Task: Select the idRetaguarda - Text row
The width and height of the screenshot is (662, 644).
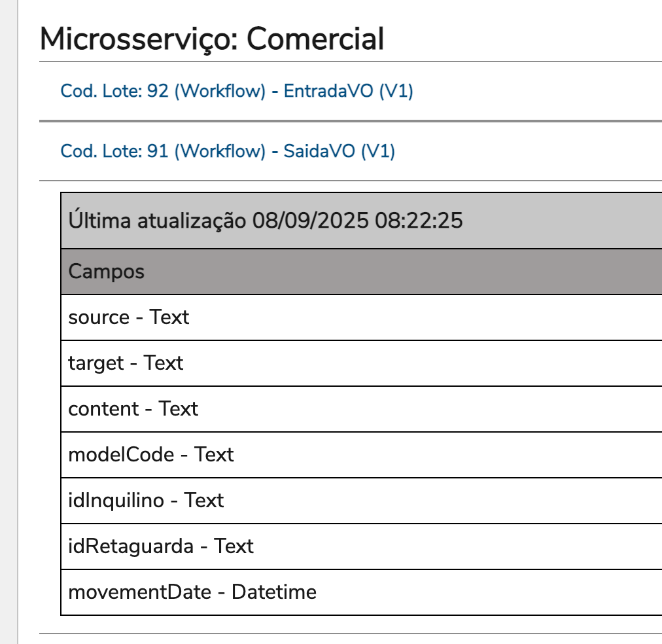Action: [x=160, y=546]
